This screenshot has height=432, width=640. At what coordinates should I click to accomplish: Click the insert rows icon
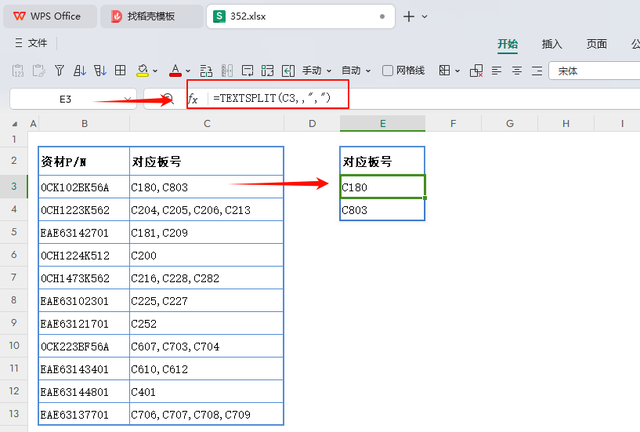tap(206, 71)
